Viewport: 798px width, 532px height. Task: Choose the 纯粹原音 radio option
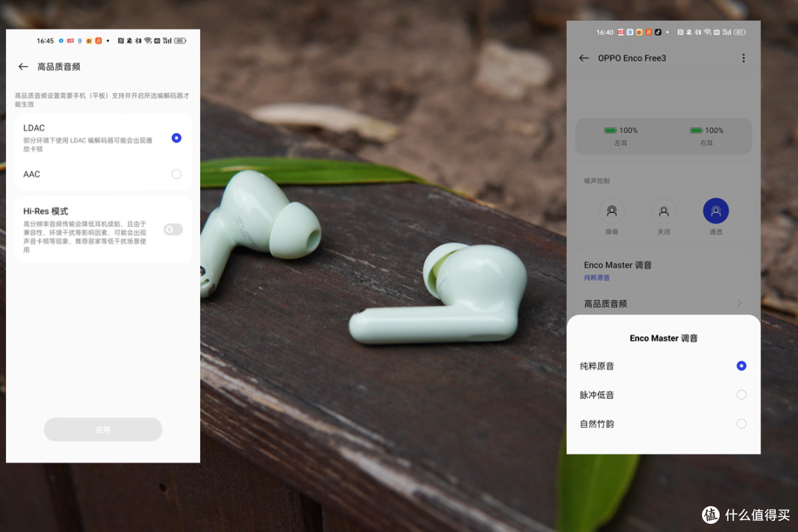point(741,366)
